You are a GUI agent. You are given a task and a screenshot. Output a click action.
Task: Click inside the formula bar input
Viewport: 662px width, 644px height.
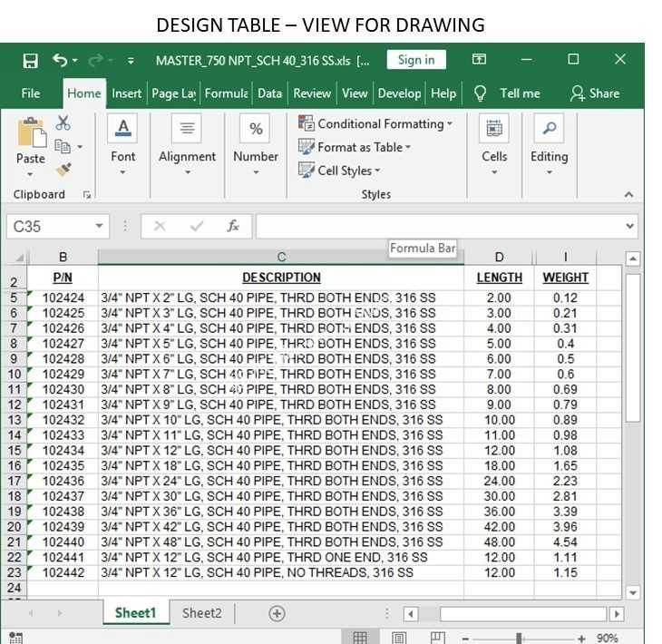tap(439, 226)
